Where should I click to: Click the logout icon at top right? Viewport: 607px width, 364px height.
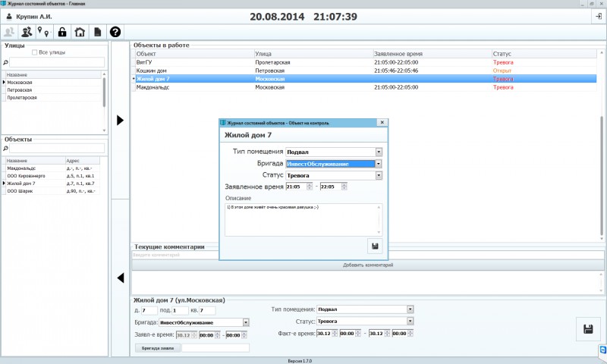pyautogui.click(x=599, y=17)
